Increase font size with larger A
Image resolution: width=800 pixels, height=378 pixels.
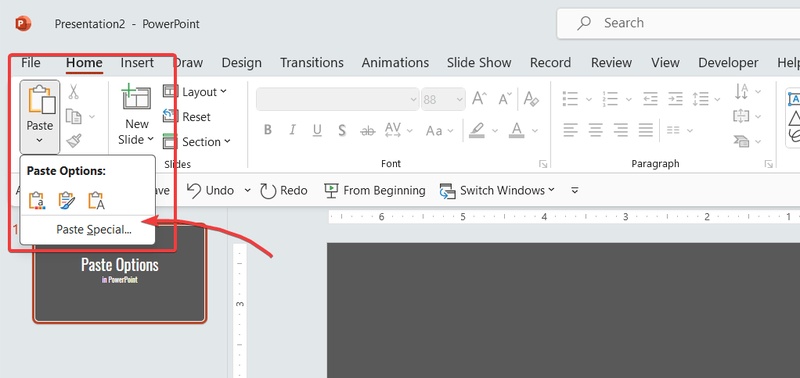pyautogui.click(x=479, y=98)
